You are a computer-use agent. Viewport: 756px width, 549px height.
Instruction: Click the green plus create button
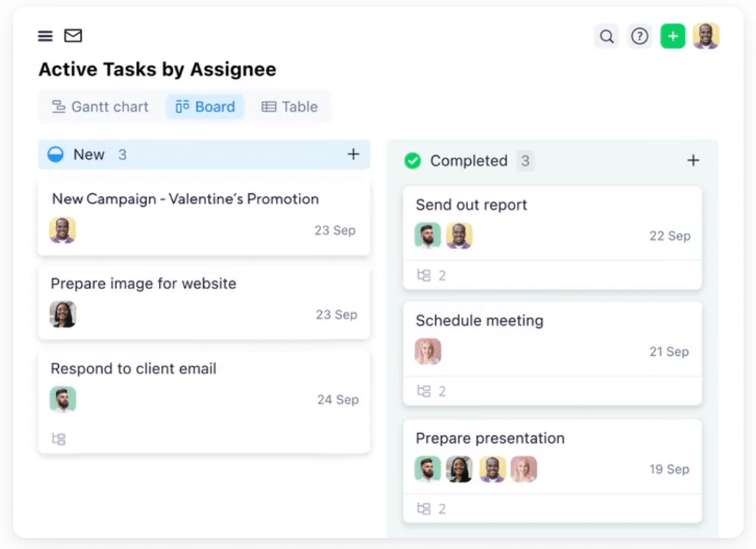click(673, 36)
